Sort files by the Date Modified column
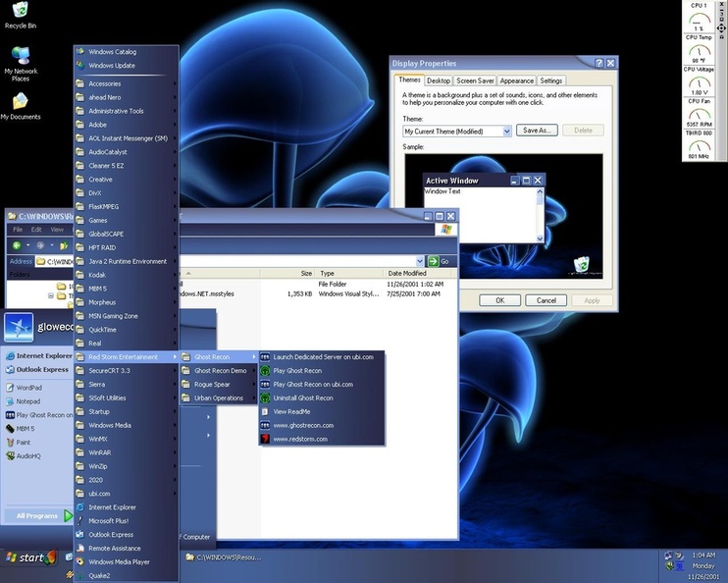Image resolution: width=728 pixels, height=583 pixels. pos(407,274)
